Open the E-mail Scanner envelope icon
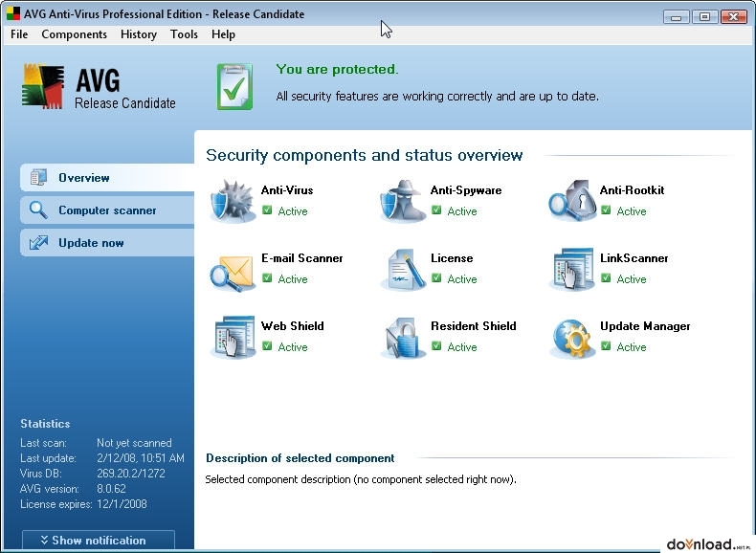 coord(233,272)
